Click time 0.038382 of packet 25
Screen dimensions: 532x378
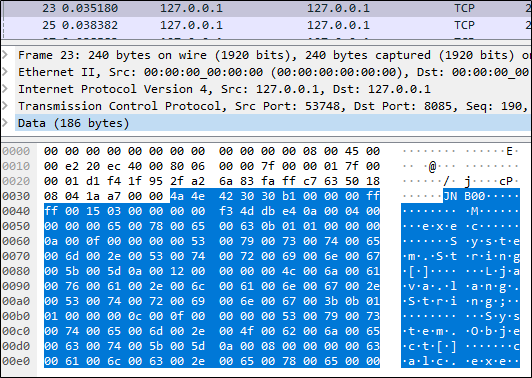[x=90, y=25]
